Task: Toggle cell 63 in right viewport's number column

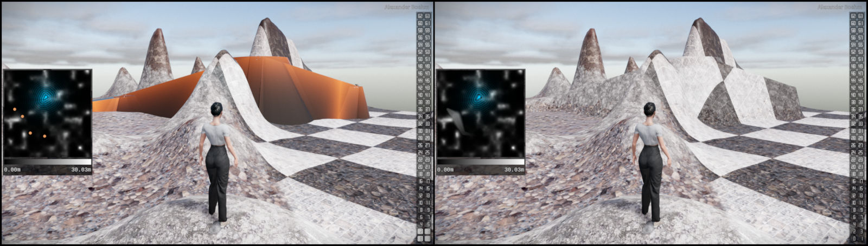Action: click(x=860, y=16)
